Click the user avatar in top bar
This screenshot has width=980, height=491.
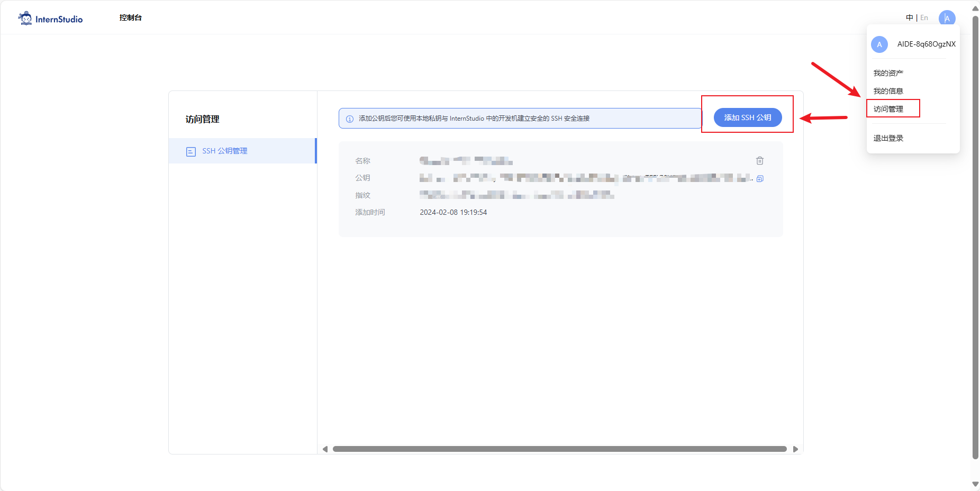point(947,18)
